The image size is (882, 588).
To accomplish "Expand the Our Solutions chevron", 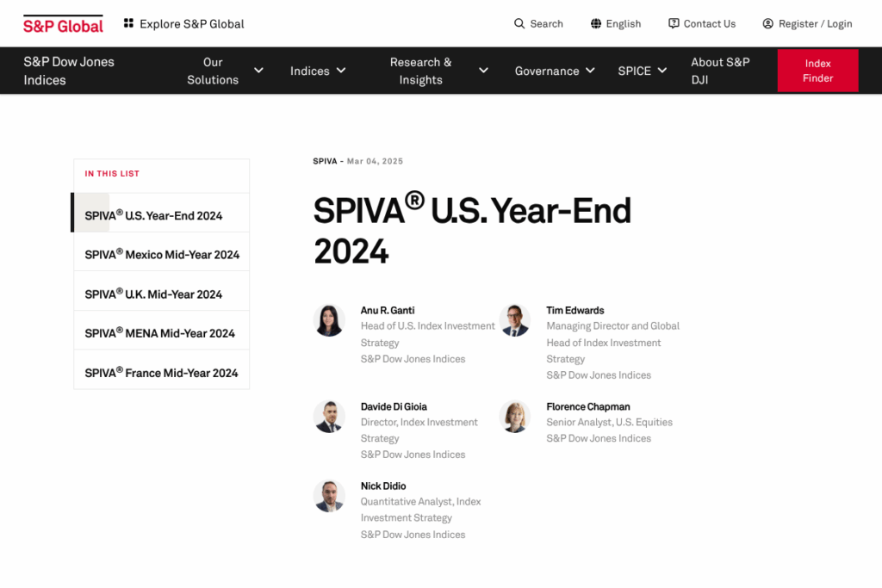I will coord(258,71).
